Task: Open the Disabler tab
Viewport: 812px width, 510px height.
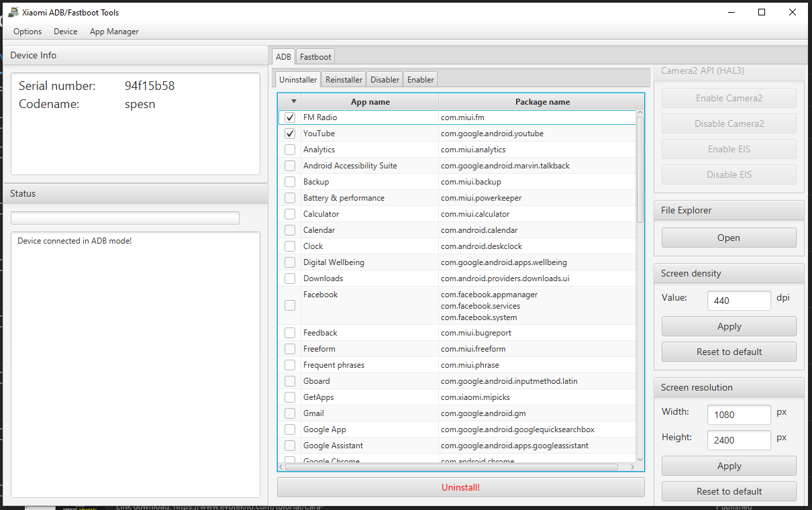Action: point(385,79)
